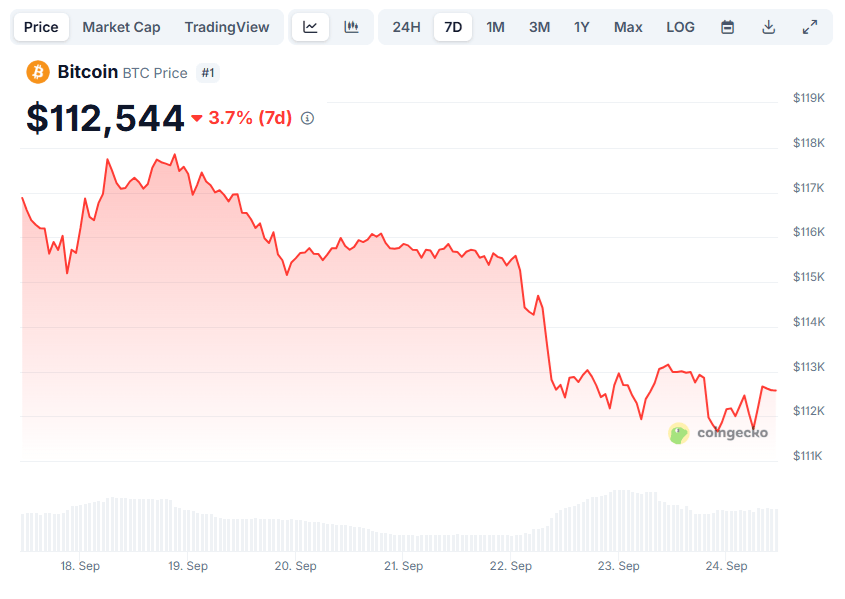Open the calendar date range picker
The image size is (845, 599).
728,27
